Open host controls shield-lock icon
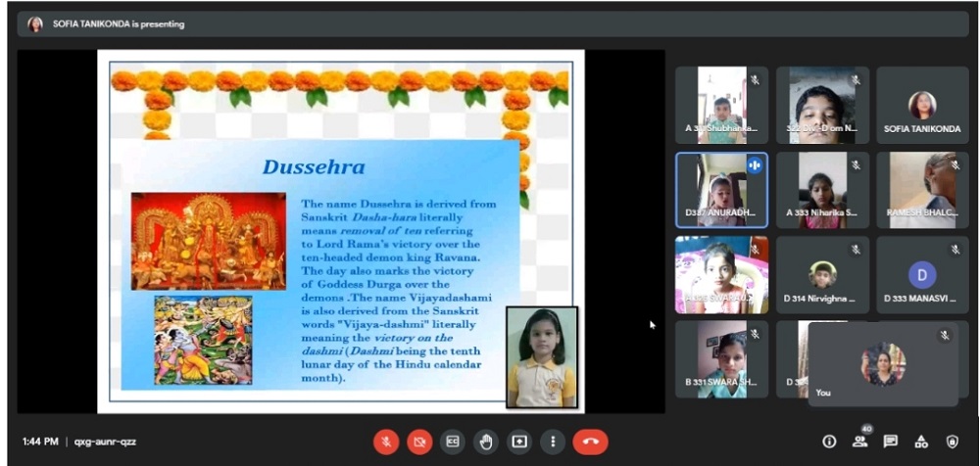 (x=951, y=442)
